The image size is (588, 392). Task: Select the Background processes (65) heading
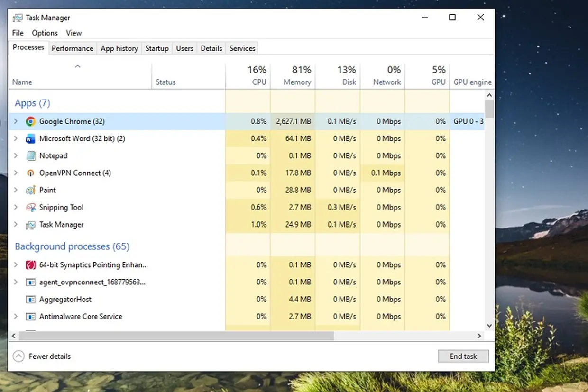point(72,246)
